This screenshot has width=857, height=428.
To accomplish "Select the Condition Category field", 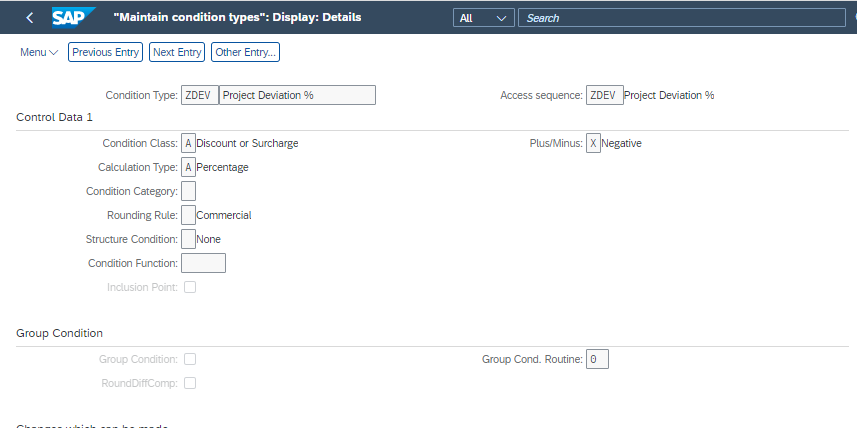I will 189,191.
